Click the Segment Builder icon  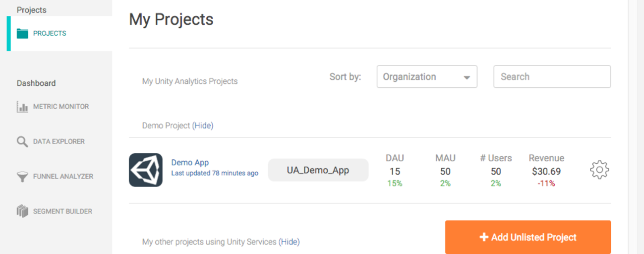point(22,211)
